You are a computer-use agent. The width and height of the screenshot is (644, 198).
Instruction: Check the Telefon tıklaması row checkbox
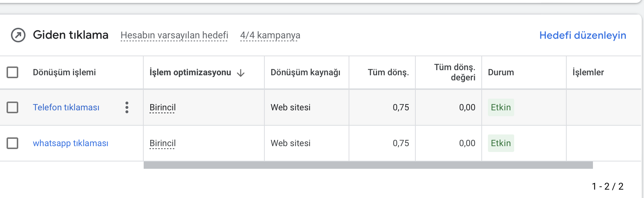[x=12, y=107]
